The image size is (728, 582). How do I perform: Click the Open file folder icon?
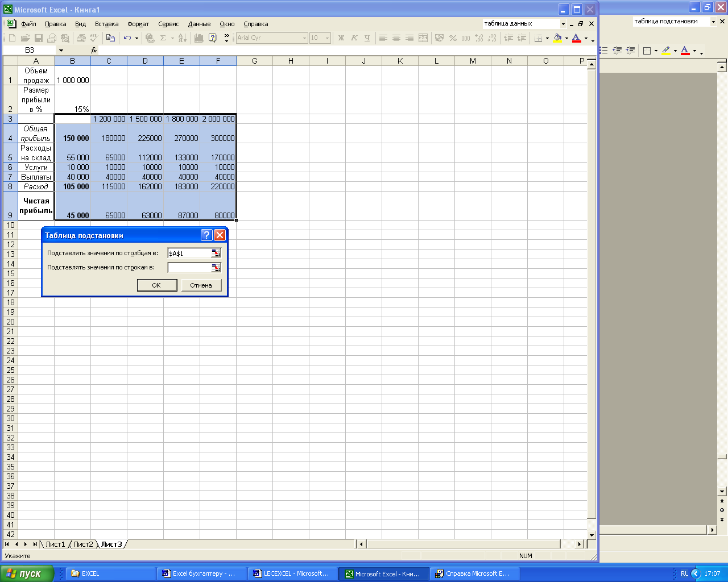click(25, 38)
